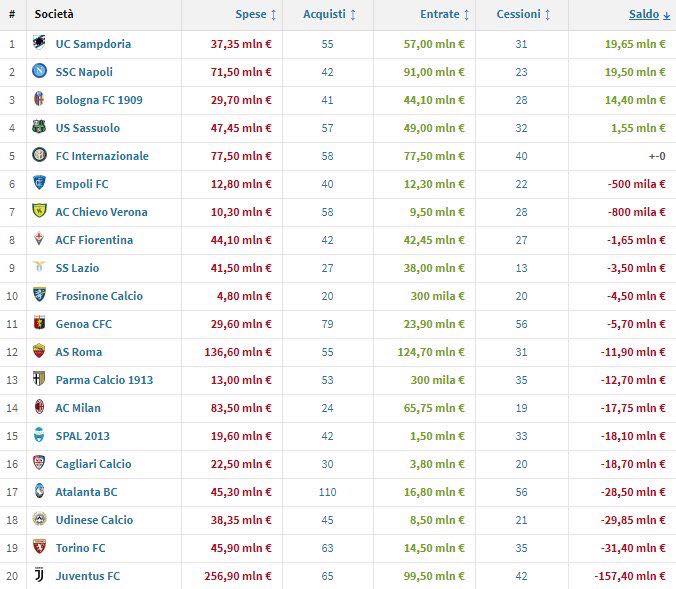Sort table by Saldo column
This screenshot has width=676, height=589.
click(649, 15)
